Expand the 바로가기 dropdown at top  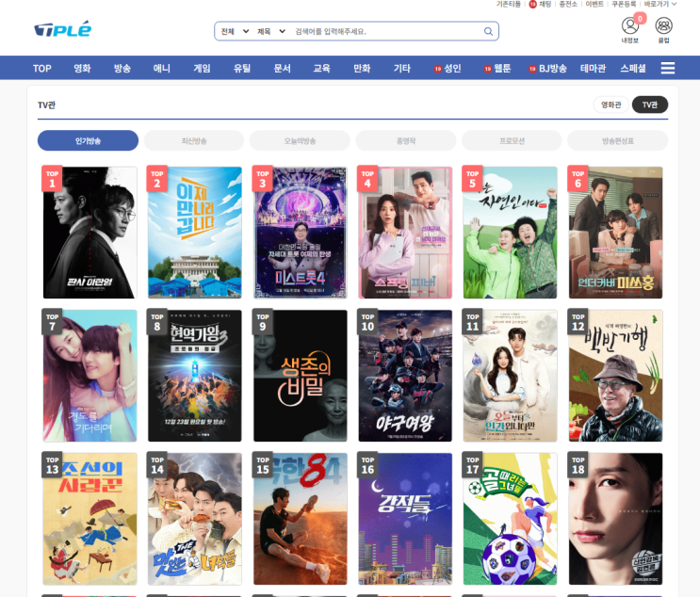(x=659, y=4)
